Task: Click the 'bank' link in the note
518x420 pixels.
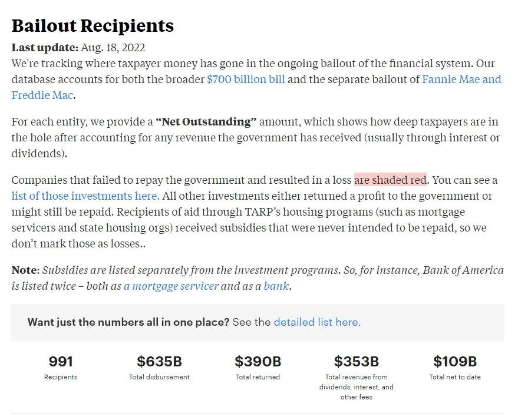Action: click(276, 287)
